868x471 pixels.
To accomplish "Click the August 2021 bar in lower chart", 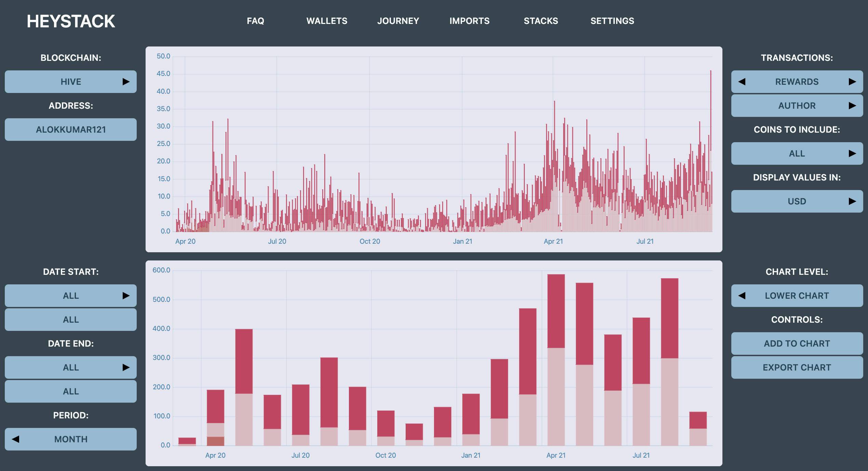I will pos(669,362).
